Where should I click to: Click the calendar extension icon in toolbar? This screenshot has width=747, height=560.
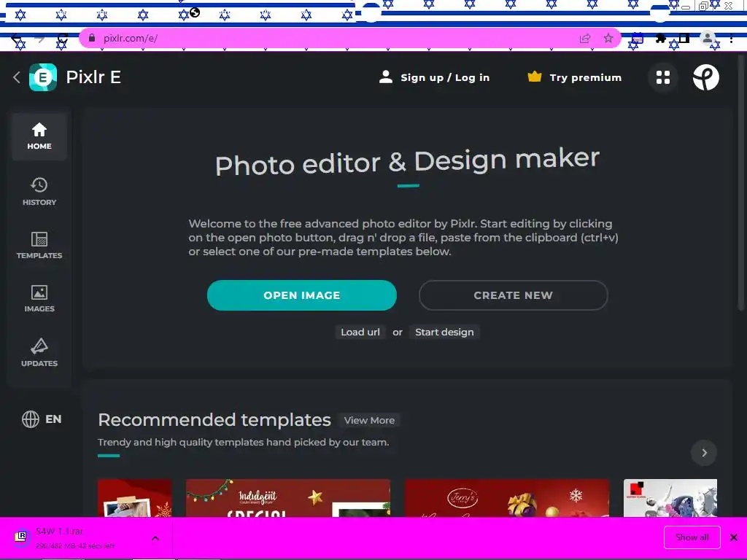637,38
